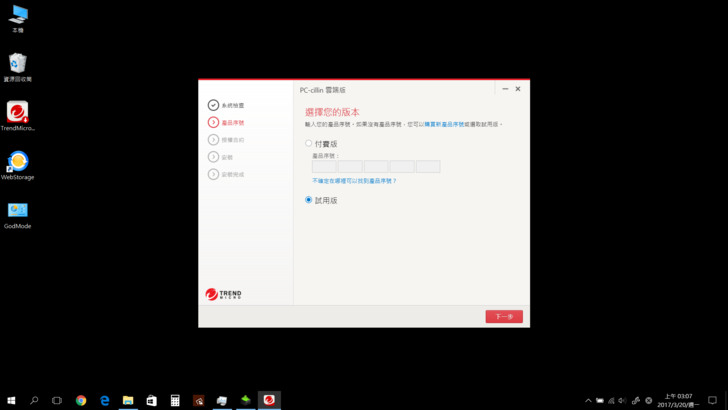Image resolution: width=728 pixels, height=410 pixels.
Task: Select the 付費版 paid version radio button
Action: click(x=308, y=143)
